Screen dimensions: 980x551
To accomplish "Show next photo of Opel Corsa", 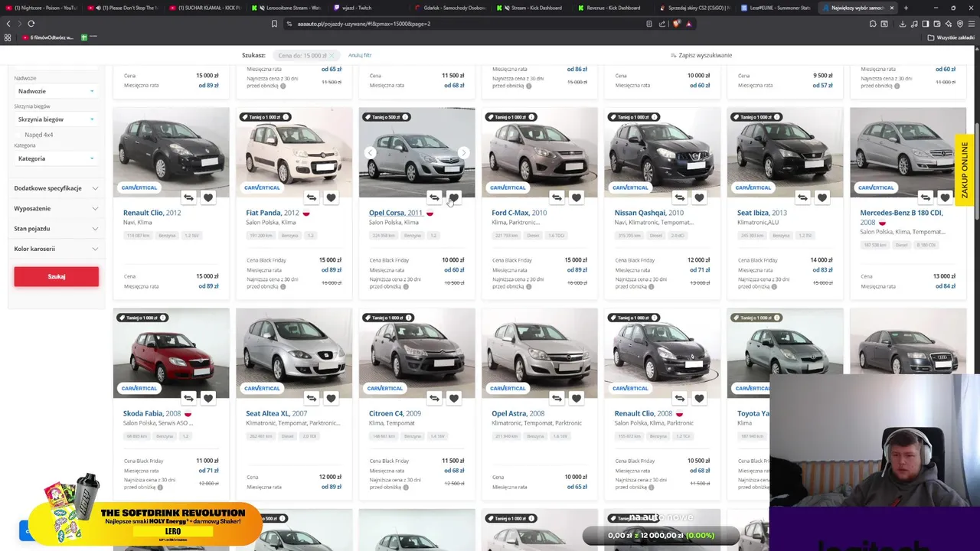I will pyautogui.click(x=464, y=152).
